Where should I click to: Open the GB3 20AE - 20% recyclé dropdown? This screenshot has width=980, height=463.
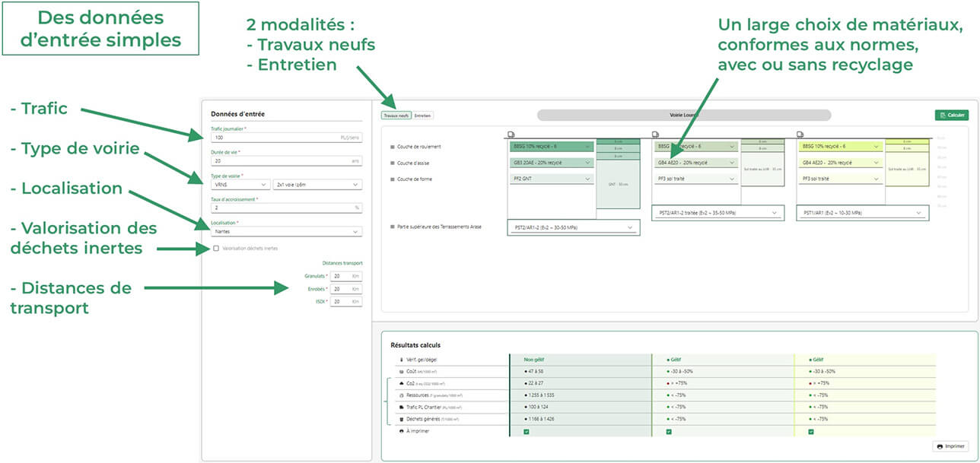[552, 163]
